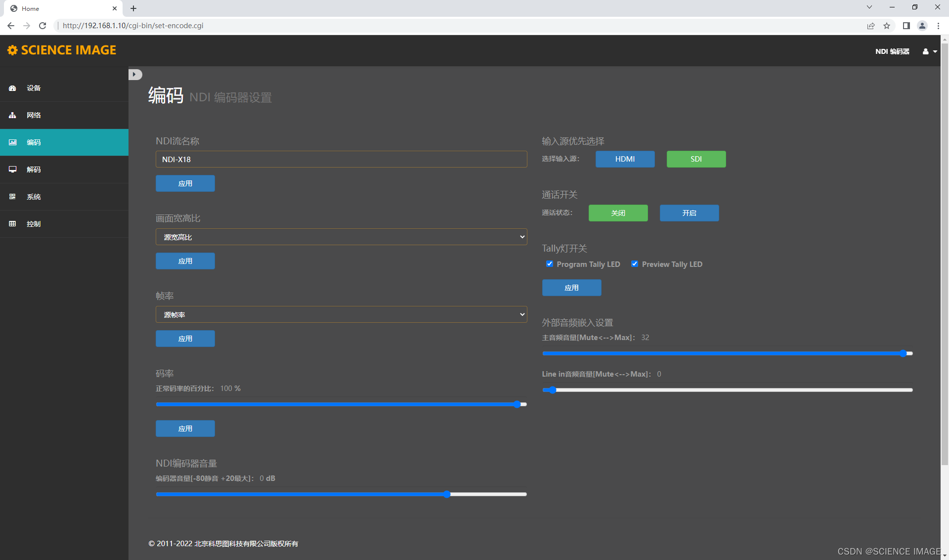Screen dimensions: 949x560
Task: Expand the 画面宽高比 aspect ratio dropdown
Action: [341, 237]
